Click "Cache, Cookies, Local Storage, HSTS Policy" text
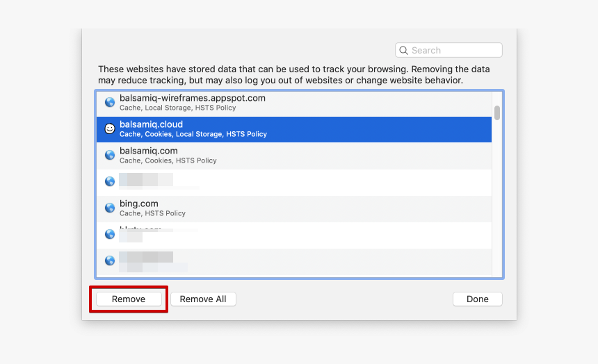 point(193,134)
